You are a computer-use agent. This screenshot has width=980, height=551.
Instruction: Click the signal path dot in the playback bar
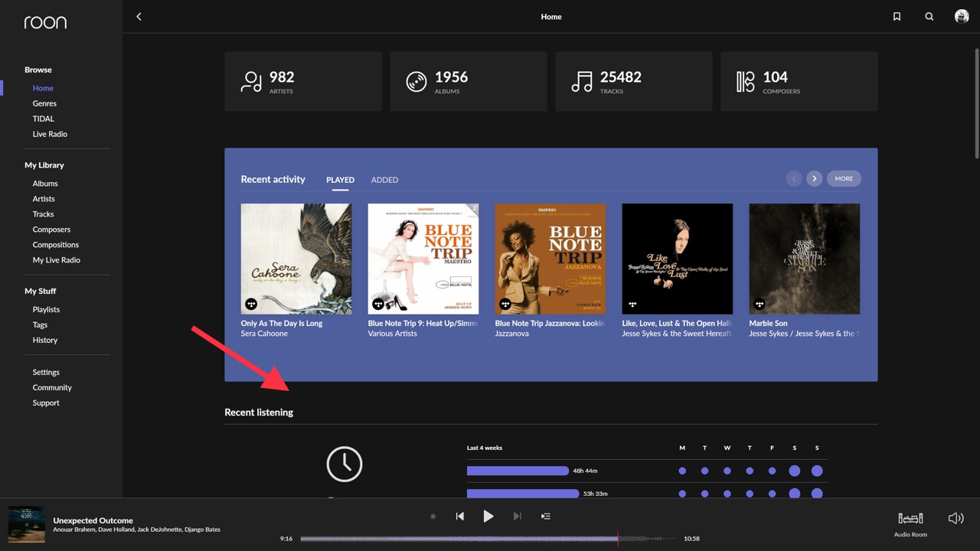(x=433, y=517)
